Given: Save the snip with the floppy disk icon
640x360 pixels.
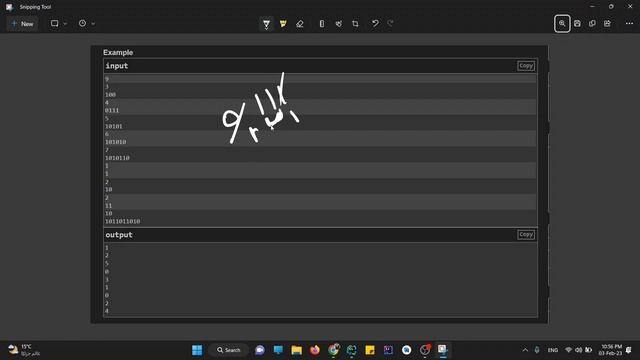Looking at the screenshot, I should point(577,24).
